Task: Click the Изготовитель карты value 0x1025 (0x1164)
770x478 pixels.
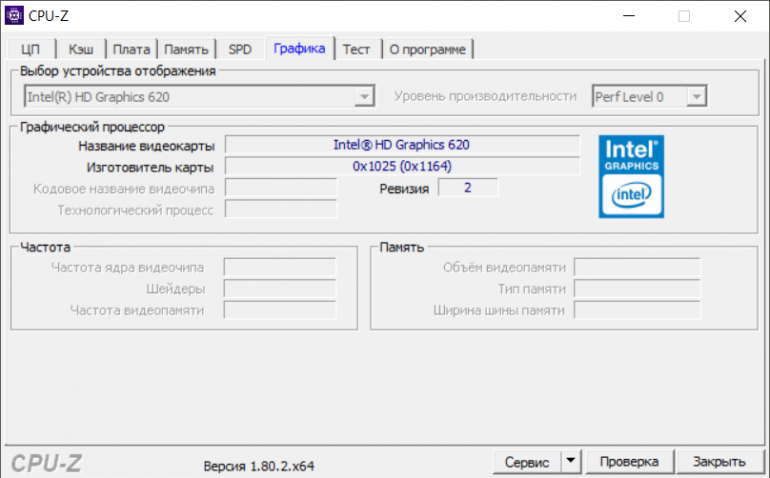Action: coord(402,166)
